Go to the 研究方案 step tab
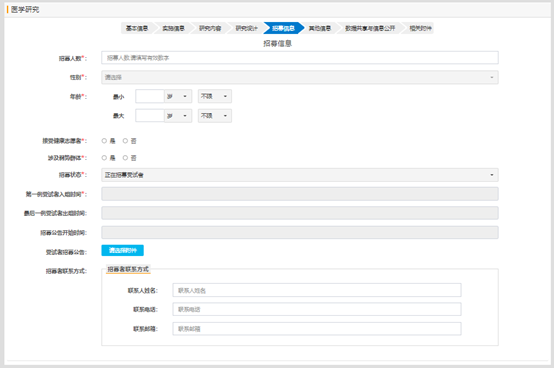This screenshot has height=368, width=554. (210, 28)
